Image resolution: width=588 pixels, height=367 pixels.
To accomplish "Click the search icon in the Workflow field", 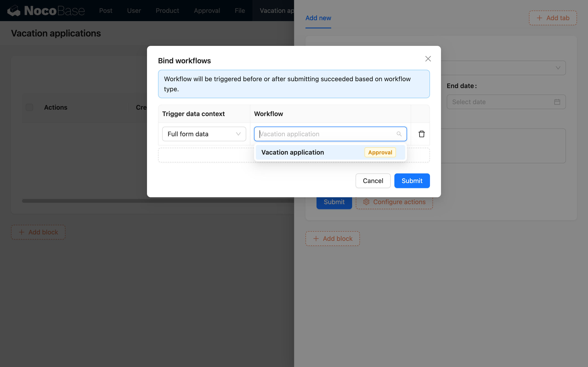I will (x=399, y=134).
